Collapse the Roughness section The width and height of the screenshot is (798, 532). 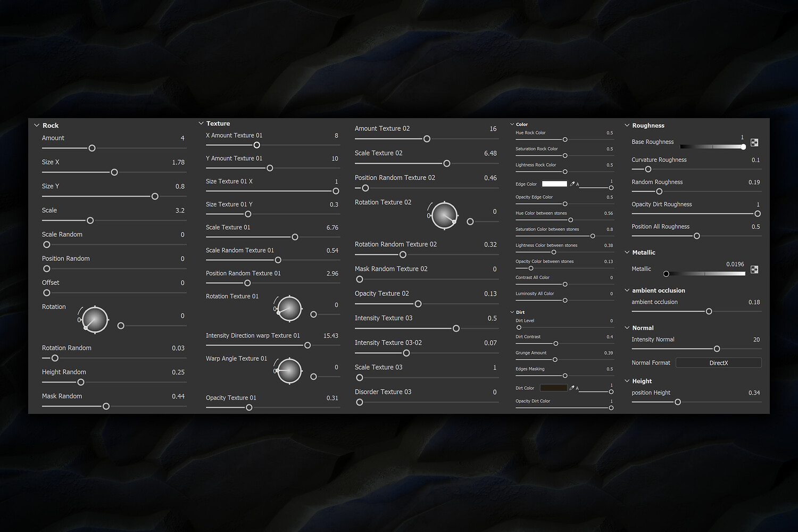627,126
